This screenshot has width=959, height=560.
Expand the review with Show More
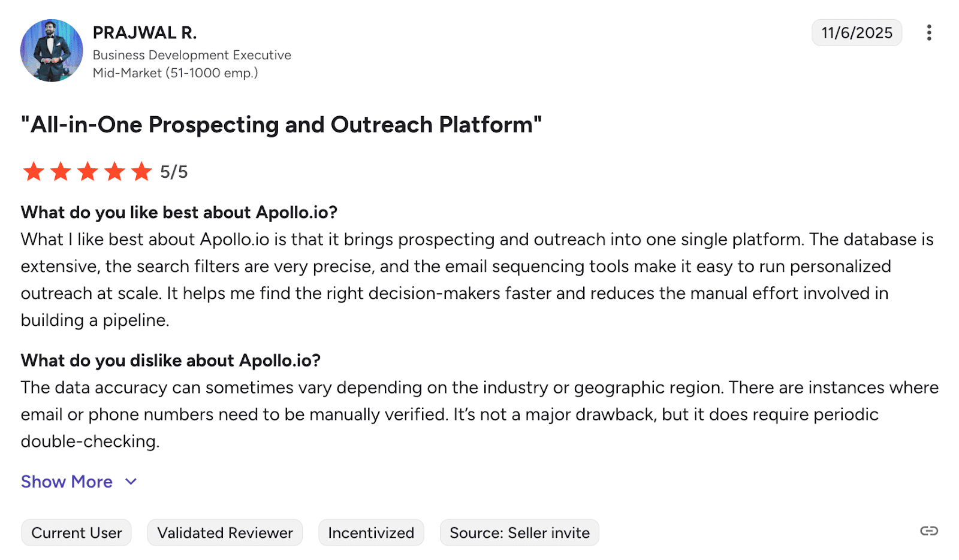[x=67, y=482]
